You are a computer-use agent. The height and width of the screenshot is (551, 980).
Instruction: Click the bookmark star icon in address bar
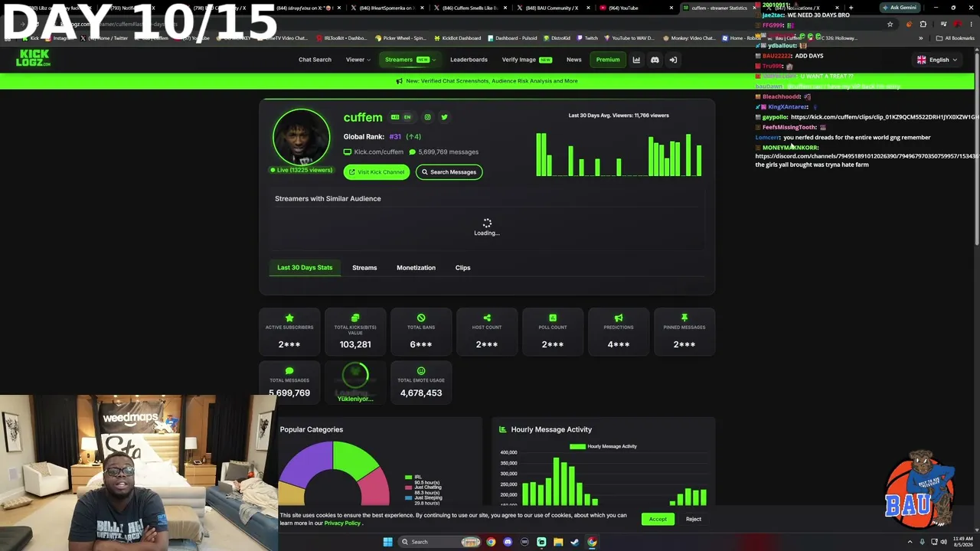(x=890, y=24)
